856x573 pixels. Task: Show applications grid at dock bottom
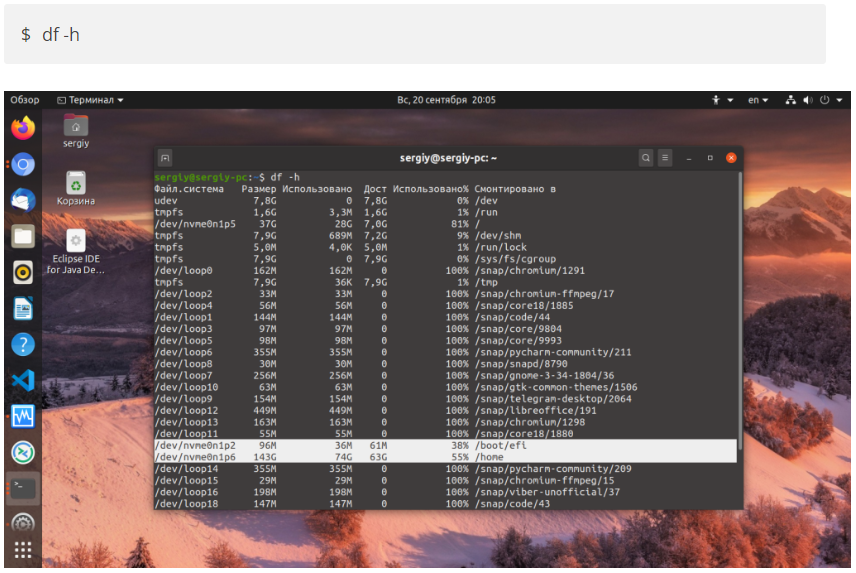tap(23, 550)
